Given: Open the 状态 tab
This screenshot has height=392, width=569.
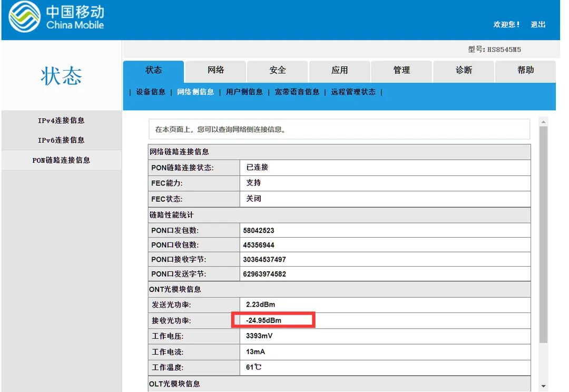Looking at the screenshot, I should click(153, 71).
